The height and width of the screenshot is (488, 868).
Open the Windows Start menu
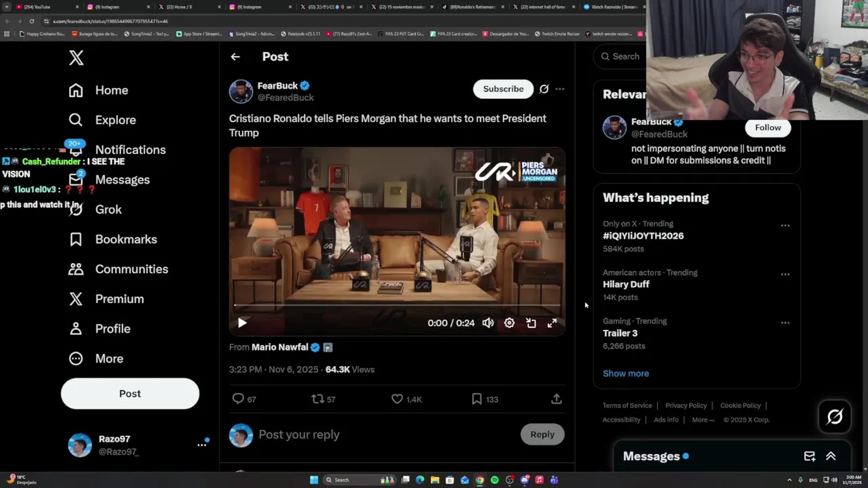coord(314,480)
